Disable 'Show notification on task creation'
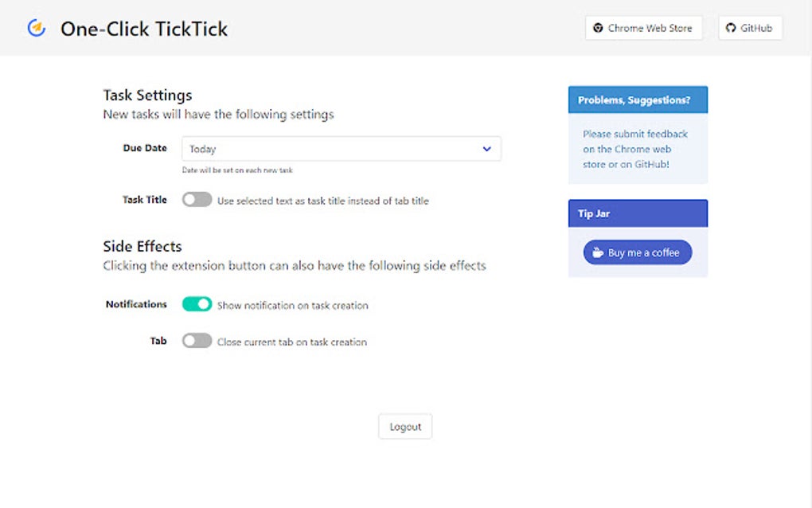Viewport: 812px width, 508px height. pyautogui.click(x=197, y=304)
